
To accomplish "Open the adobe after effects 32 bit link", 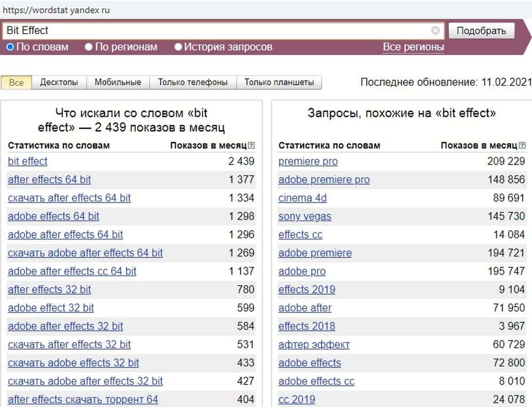I will tap(65, 326).
